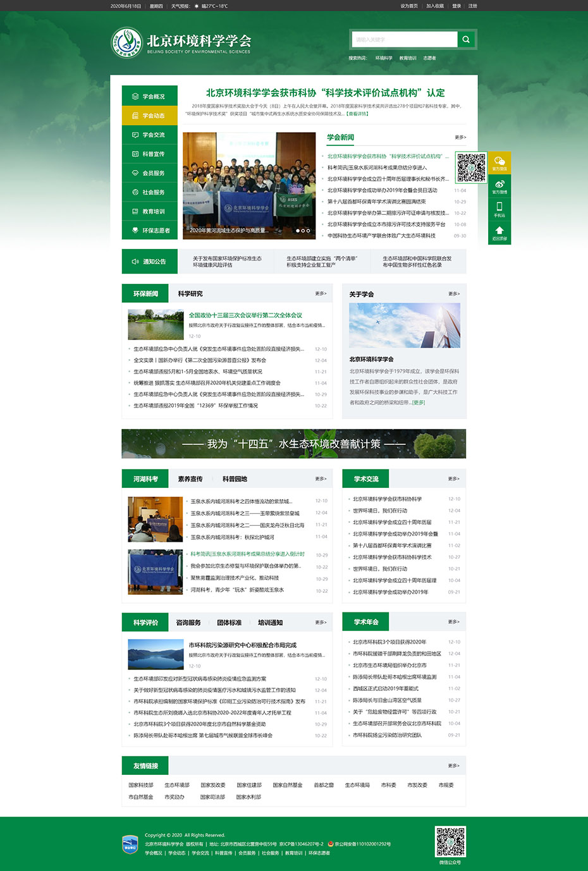This screenshot has width=588, height=871.
Task: Click 更多 next to 学会新闻
Action: point(460,137)
